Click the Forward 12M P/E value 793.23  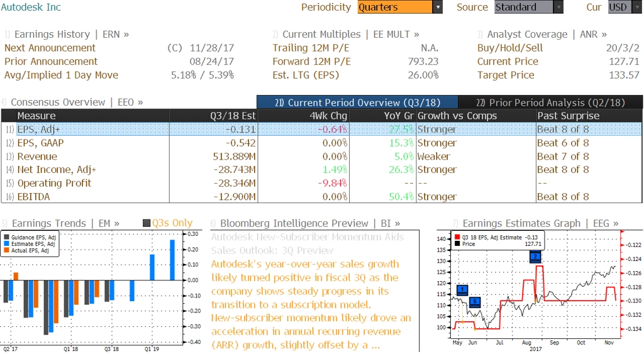423,62
